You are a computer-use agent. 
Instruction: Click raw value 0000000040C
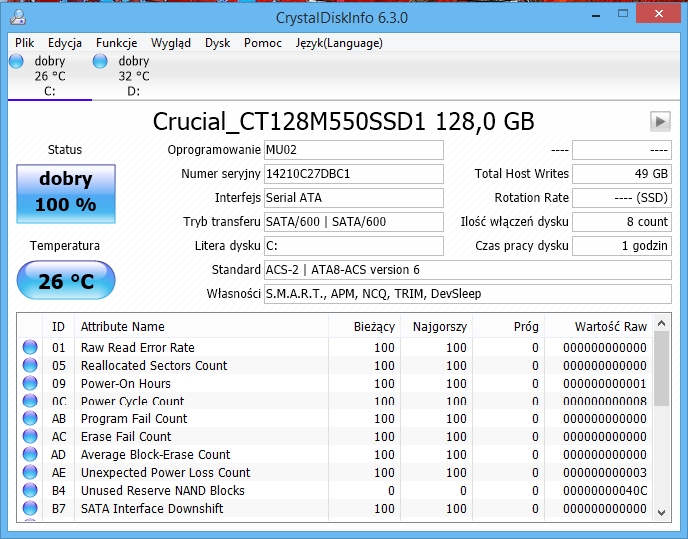pyautogui.click(x=605, y=491)
